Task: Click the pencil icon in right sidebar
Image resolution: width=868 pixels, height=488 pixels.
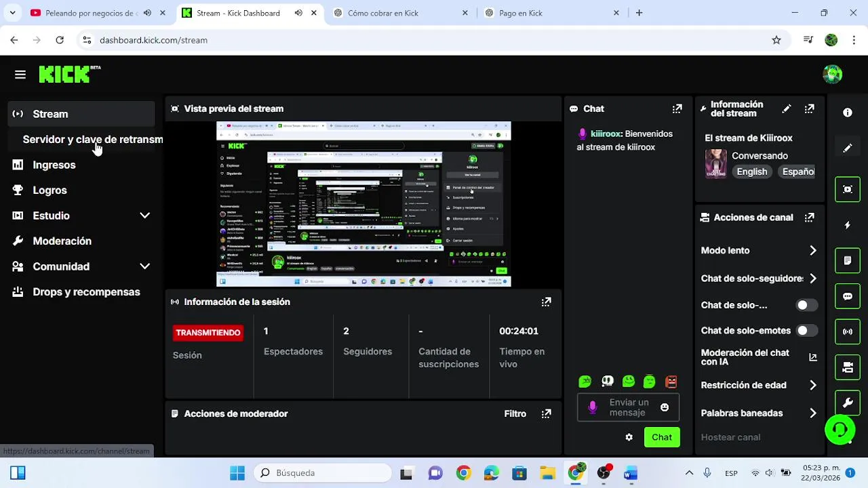Action: (848, 148)
